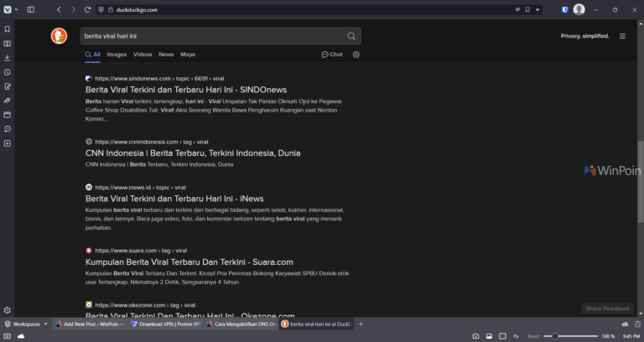Toggle images setting in status bar
Screen dimensions: 644x342
pyautogui.click(x=489, y=336)
